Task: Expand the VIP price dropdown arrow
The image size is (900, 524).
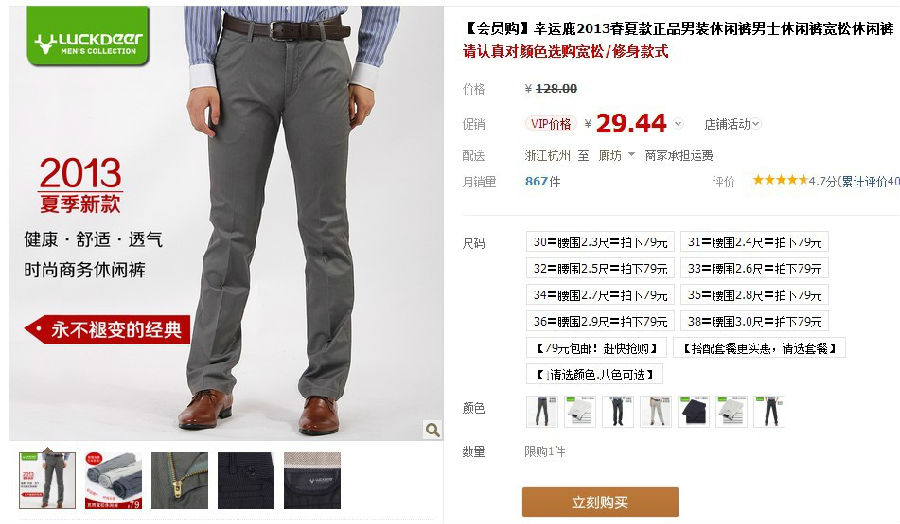Action: pos(678,123)
